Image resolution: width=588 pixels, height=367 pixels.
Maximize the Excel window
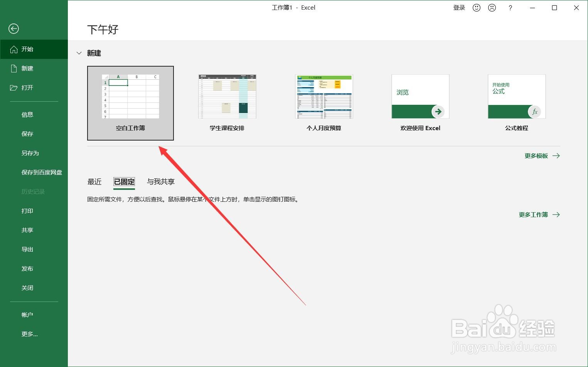[554, 8]
